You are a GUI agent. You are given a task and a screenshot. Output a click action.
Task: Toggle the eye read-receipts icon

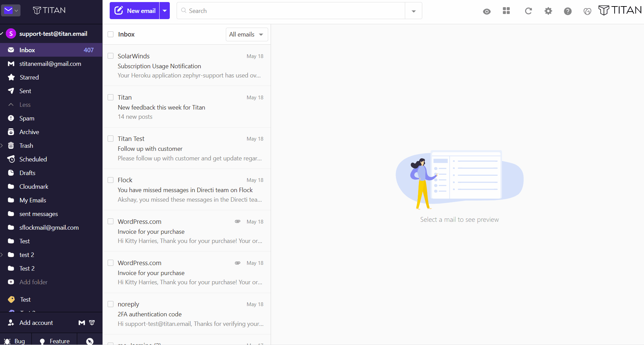click(487, 12)
